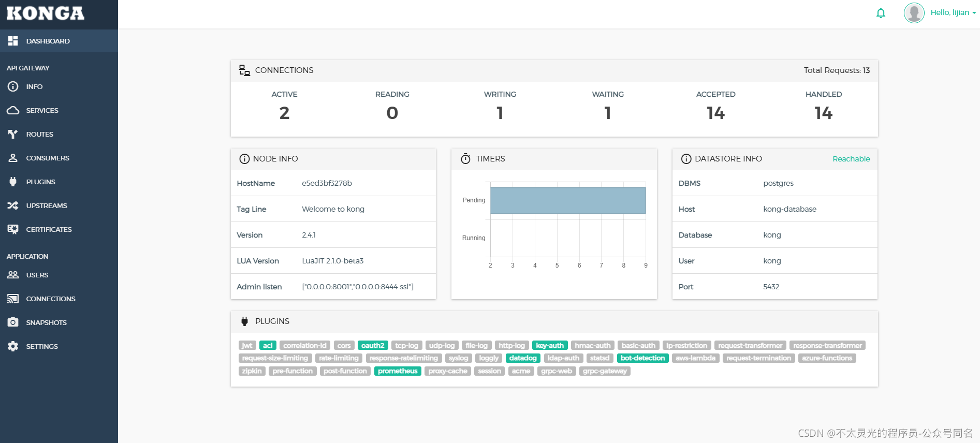Click the Pending bar in Timers chart
The width and height of the screenshot is (980, 443).
click(x=568, y=200)
